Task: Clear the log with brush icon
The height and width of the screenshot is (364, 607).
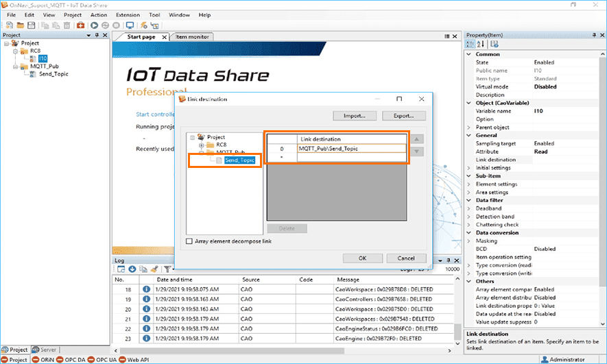Action: [154, 269]
